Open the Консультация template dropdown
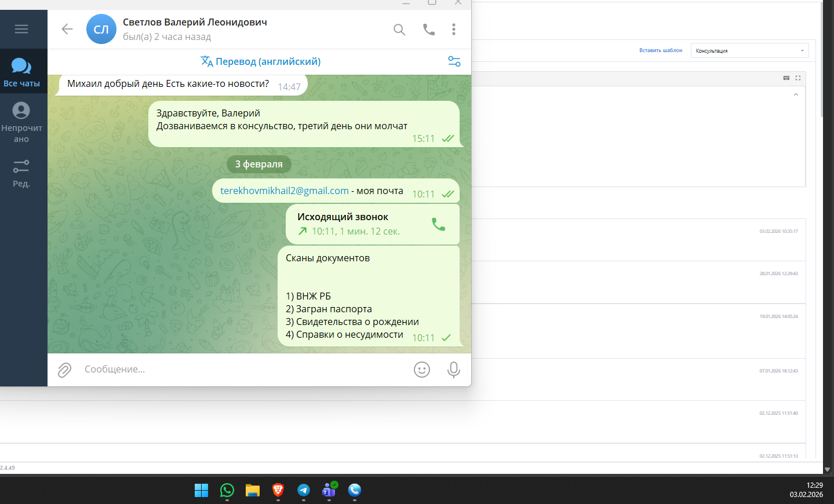 [x=749, y=50]
